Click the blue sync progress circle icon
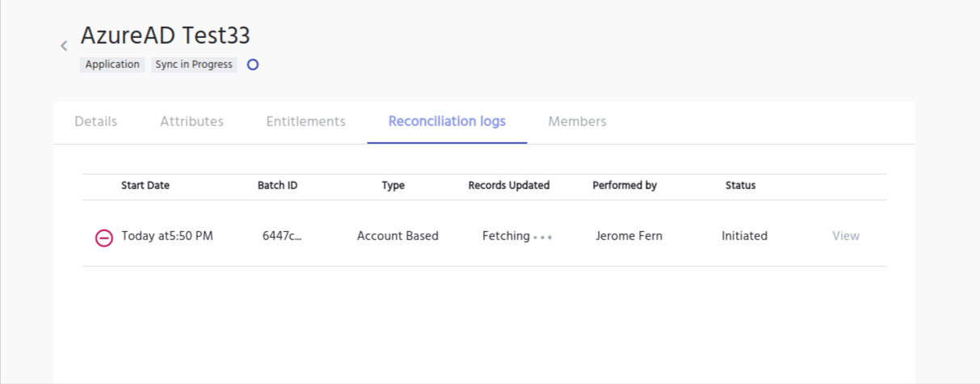Screen dimensions: 980x384 253,65
